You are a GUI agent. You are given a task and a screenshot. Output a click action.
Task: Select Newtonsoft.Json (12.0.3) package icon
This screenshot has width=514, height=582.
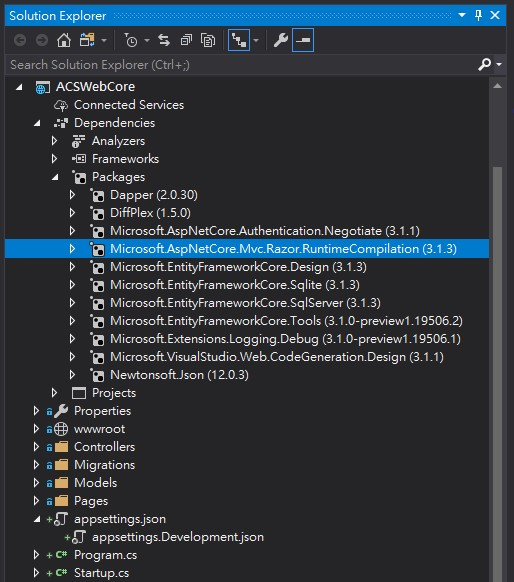click(x=97, y=375)
